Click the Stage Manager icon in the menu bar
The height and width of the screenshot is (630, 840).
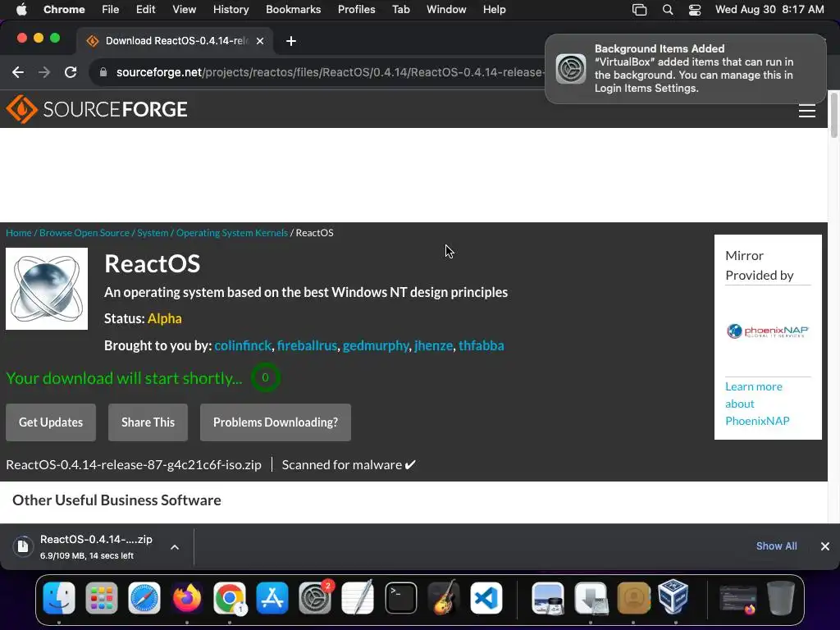coord(639,10)
